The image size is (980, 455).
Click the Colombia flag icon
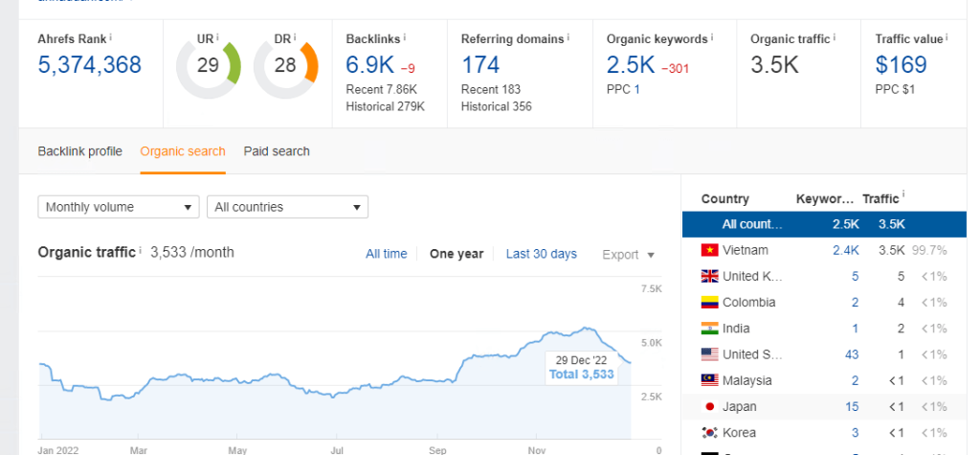tap(709, 303)
